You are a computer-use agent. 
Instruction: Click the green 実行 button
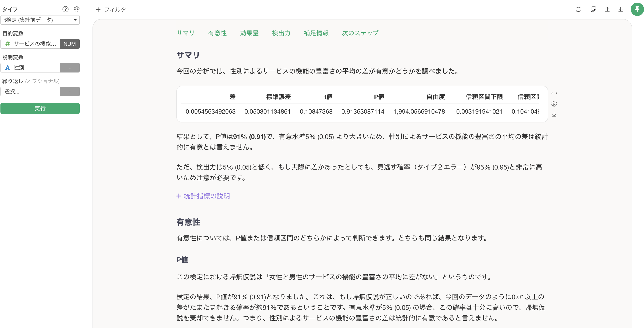point(40,108)
